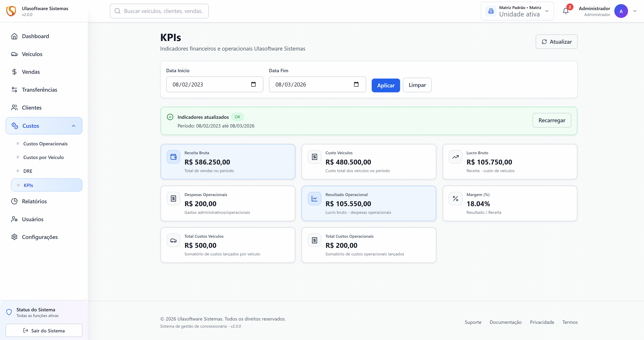Select the KPIs menu item
The width and height of the screenshot is (644, 340).
tap(28, 185)
